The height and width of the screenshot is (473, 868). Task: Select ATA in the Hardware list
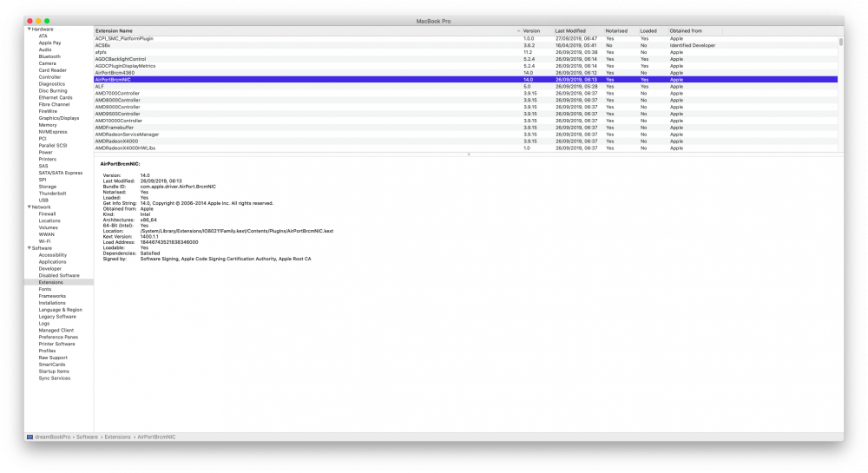pos(43,36)
